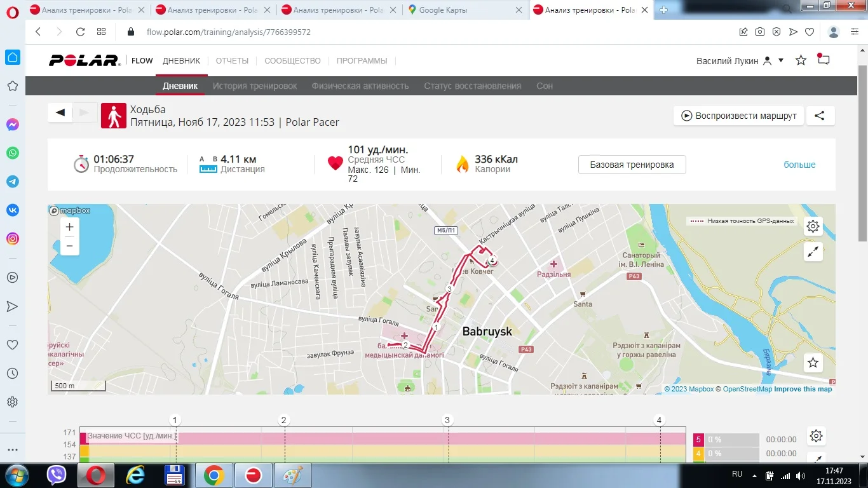Share this training session
868x488 pixels.
coord(820,116)
